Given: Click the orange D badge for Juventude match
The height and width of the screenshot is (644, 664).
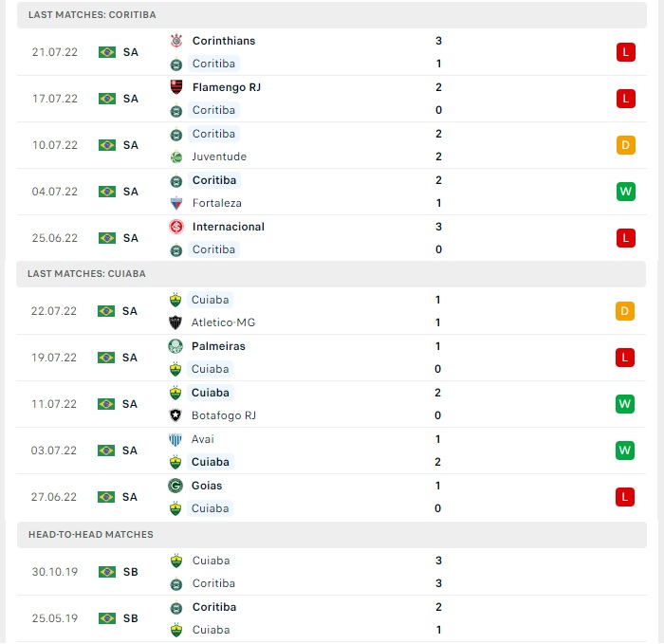Looking at the screenshot, I should pos(626,145).
